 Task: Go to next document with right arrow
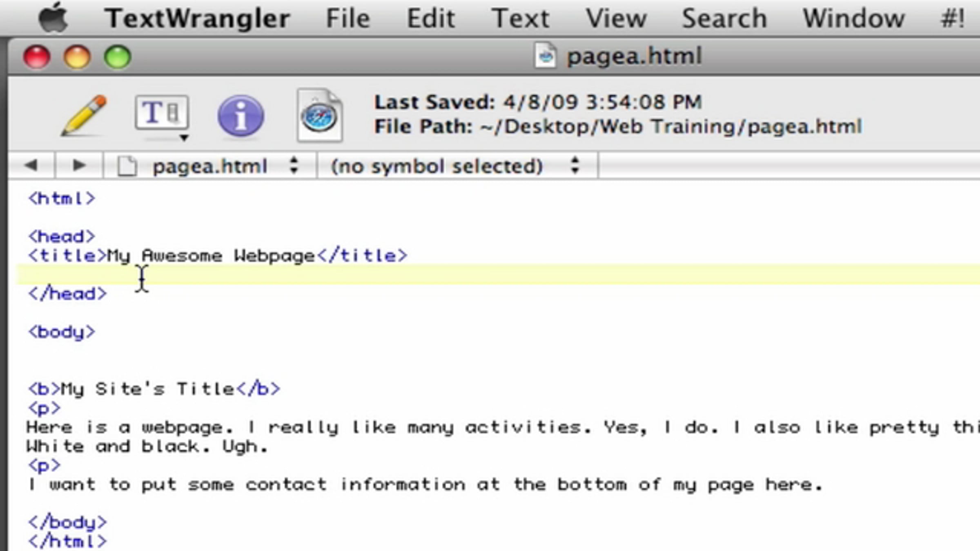78,165
